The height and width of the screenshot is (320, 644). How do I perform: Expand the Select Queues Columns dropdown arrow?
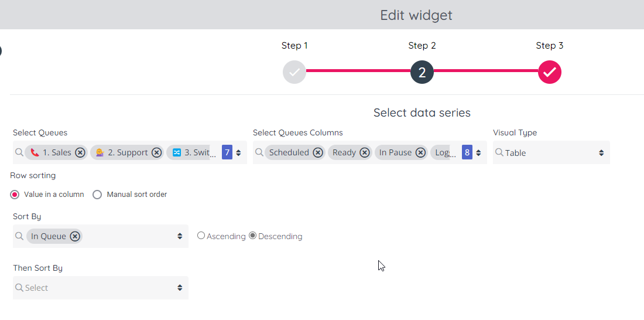[478, 153]
